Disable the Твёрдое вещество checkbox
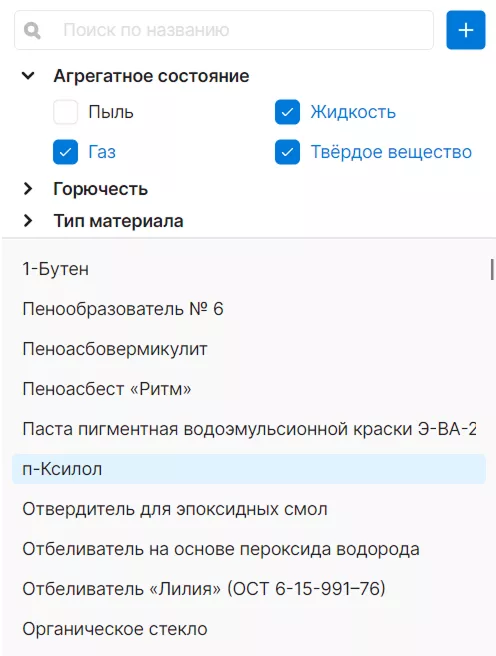 pyautogui.click(x=287, y=151)
